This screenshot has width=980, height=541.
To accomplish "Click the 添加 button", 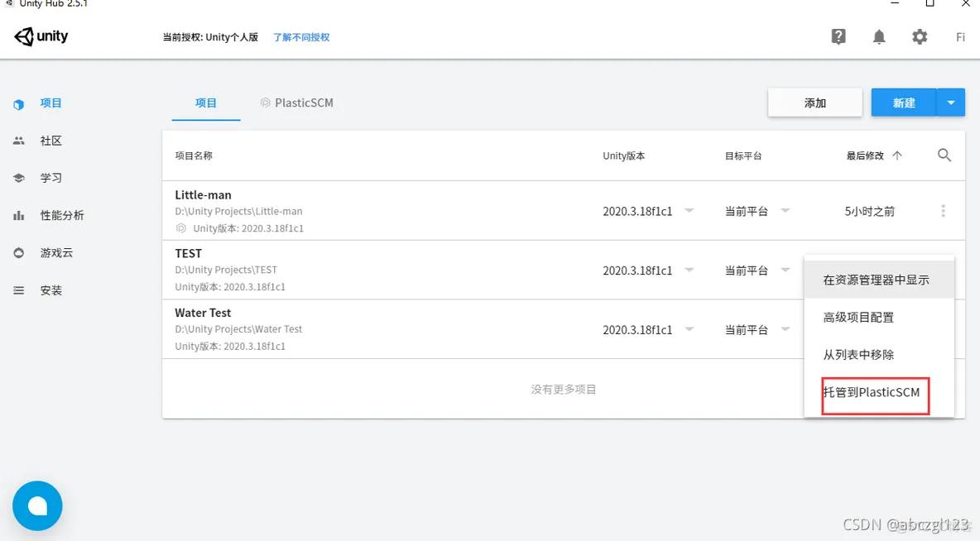I will pos(815,103).
